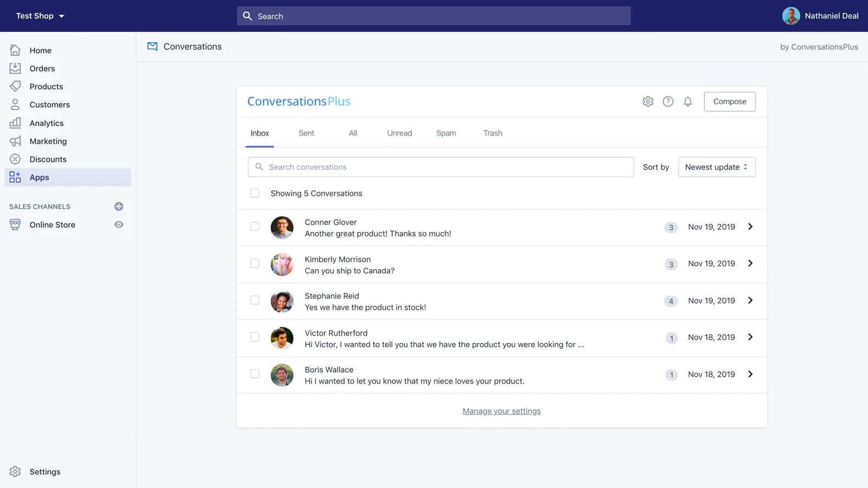The image size is (868, 488).
Task: Open the Manage your settings link
Action: point(501,411)
